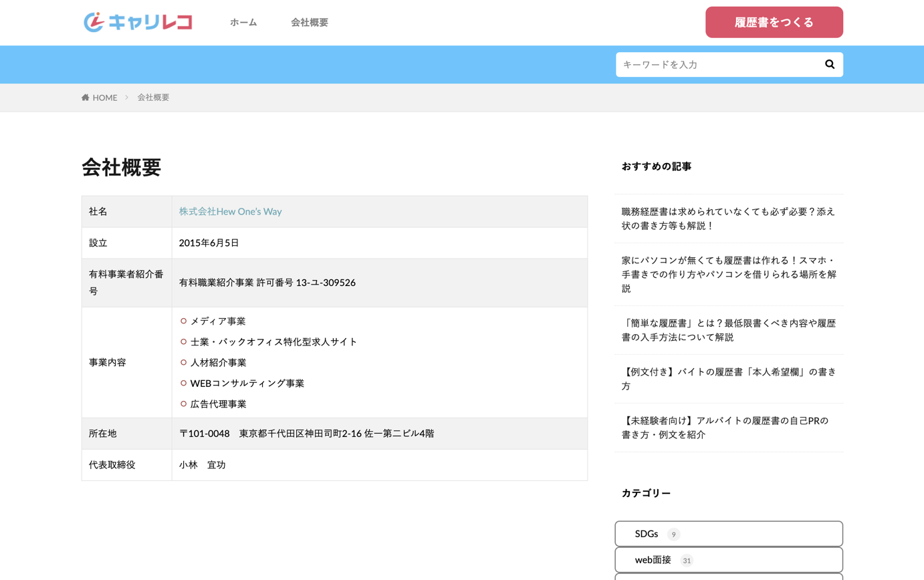The height and width of the screenshot is (580, 924).
Task: Open the 株式会社Hew One's Way company link
Action: pos(231,211)
